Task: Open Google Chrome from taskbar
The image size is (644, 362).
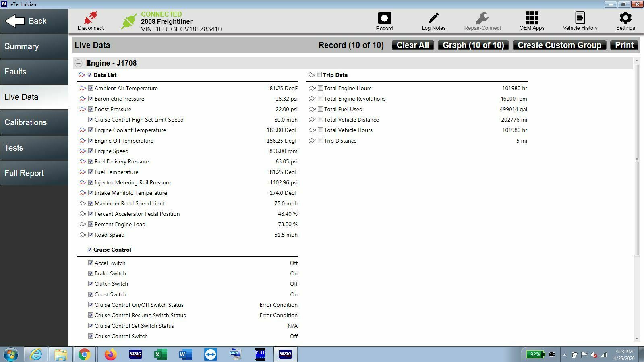Action: [x=84, y=354]
